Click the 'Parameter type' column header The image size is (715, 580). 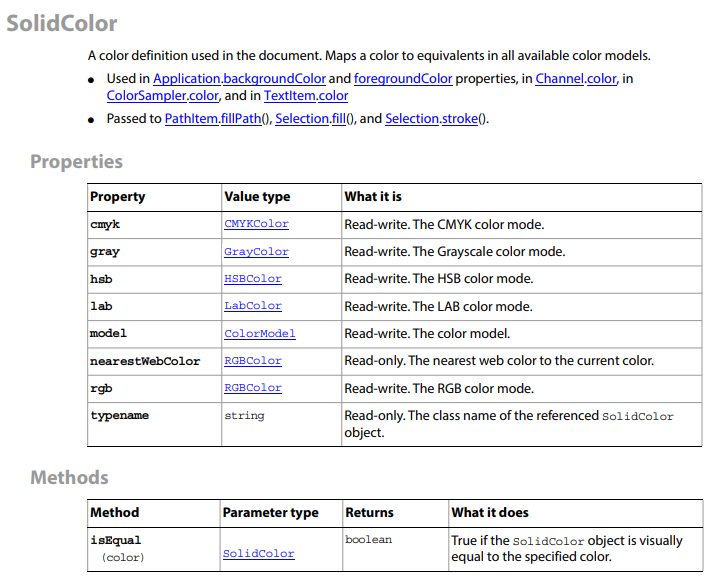click(270, 513)
